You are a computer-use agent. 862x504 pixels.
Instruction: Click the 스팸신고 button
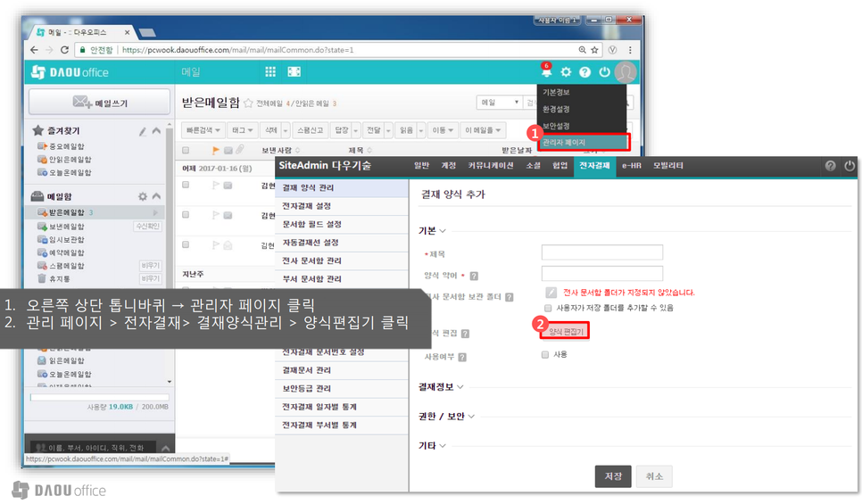pos(311,130)
